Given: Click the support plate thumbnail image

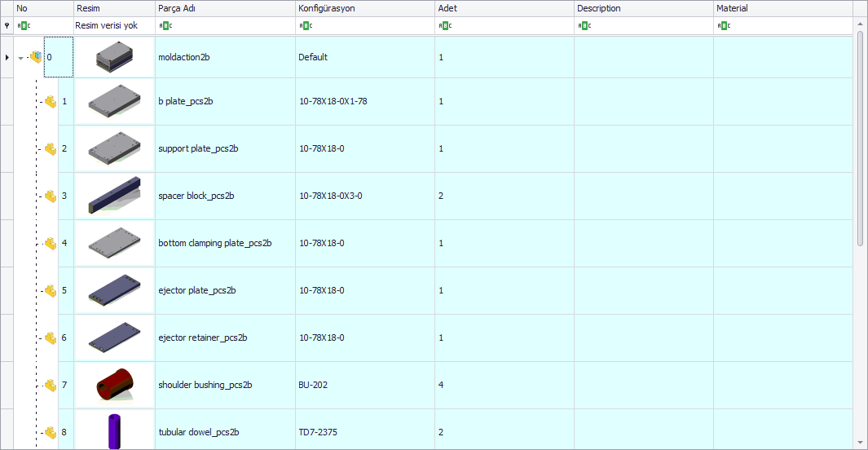Looking at the screenshot, I should (115, 148).
